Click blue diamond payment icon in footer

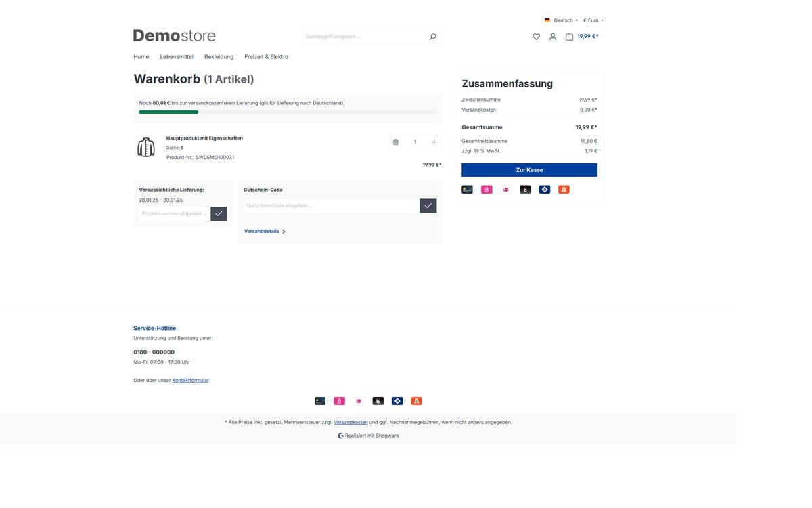pos(397,401)
